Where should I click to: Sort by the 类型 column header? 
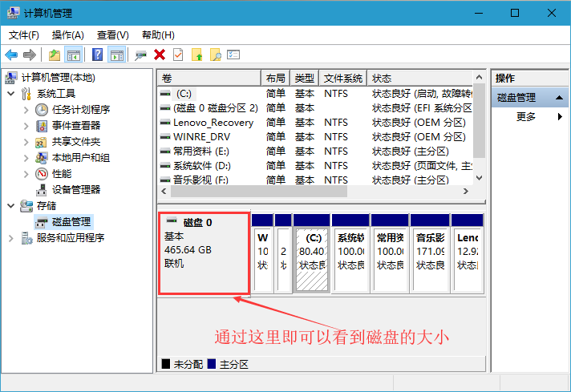(305, 79)
